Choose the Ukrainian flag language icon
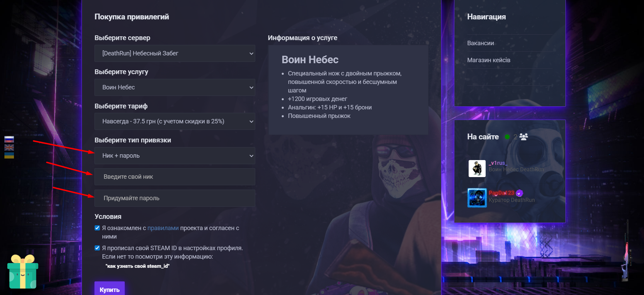Viewport: 644px width, 295px height. (9, 156)
